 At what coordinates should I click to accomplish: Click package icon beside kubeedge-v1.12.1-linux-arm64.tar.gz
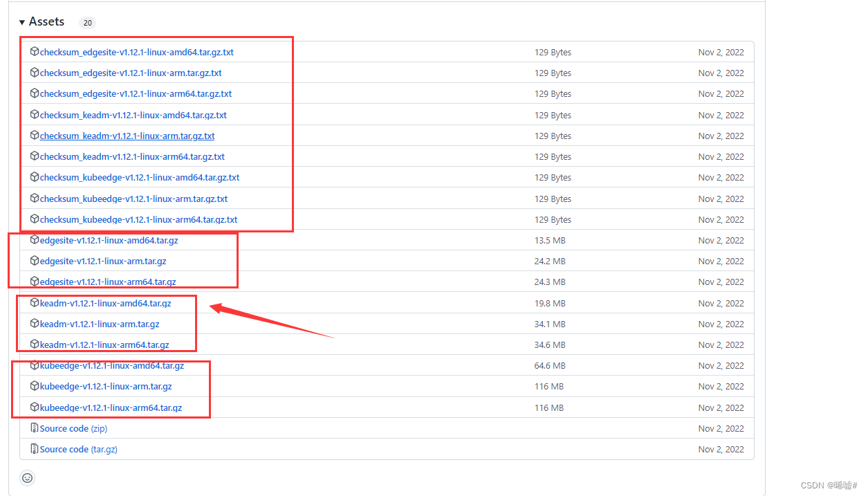tap(35, 407)
